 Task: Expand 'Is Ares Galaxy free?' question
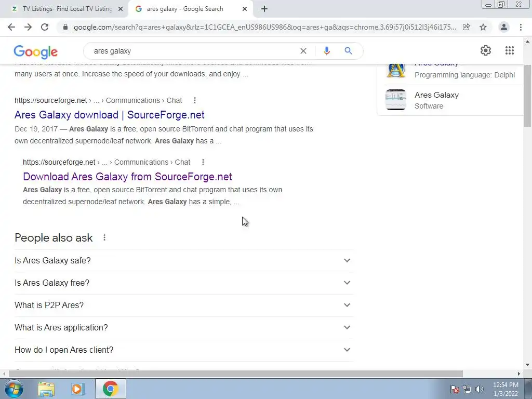(184, 283)
